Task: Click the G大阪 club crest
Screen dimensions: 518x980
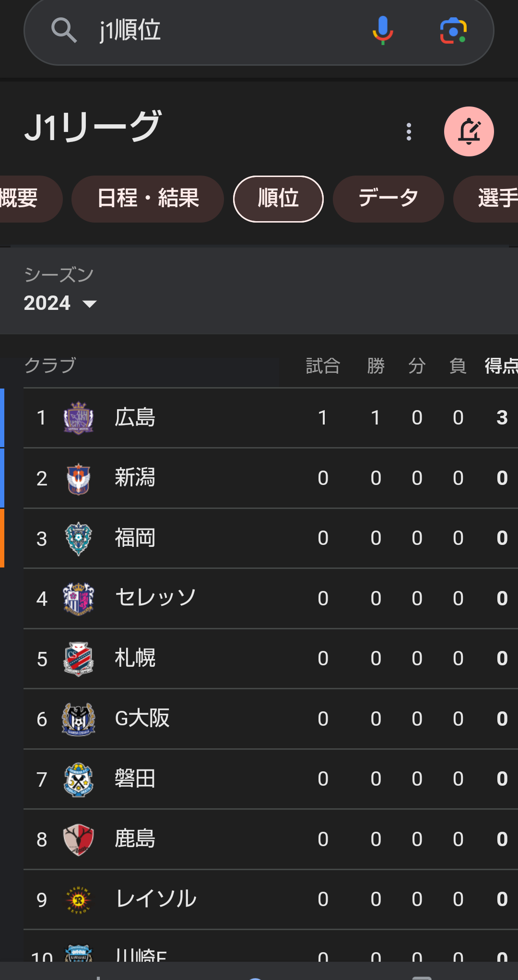Action: point(79,719)
